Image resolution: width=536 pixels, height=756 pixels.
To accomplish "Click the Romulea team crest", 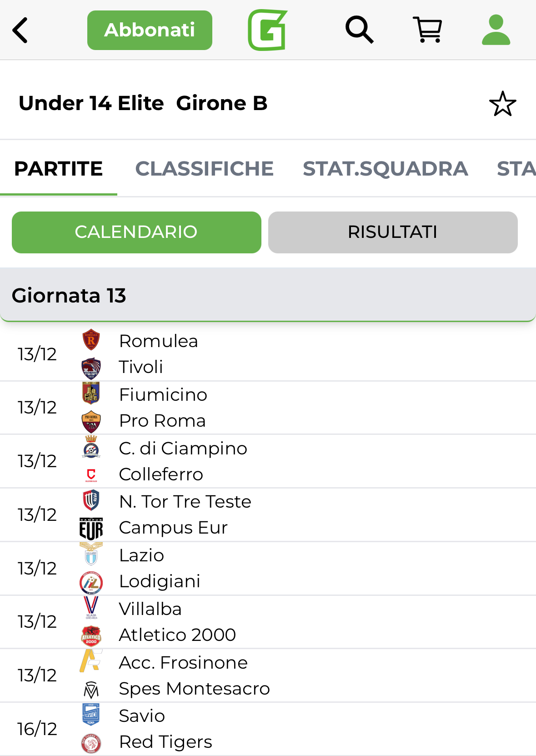I will [x=91, y=340].
